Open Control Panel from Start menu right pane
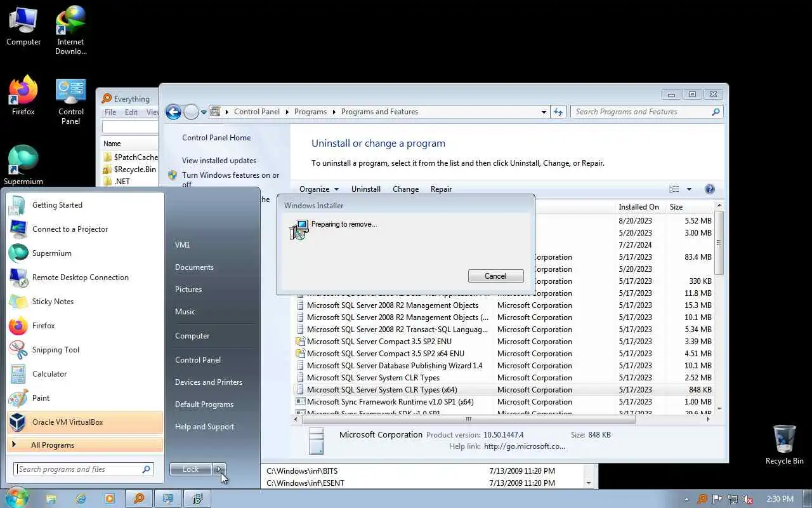Viewport: 812px width, 508px height. [198, 360]
